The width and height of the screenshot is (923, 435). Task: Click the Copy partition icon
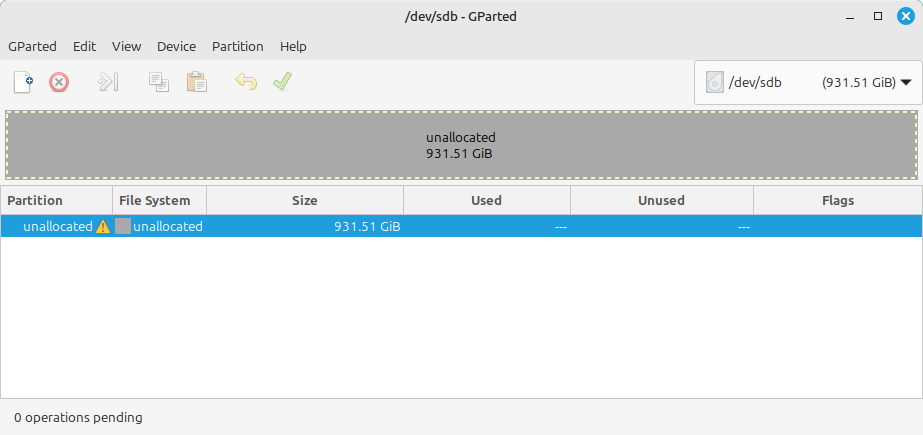159,82
